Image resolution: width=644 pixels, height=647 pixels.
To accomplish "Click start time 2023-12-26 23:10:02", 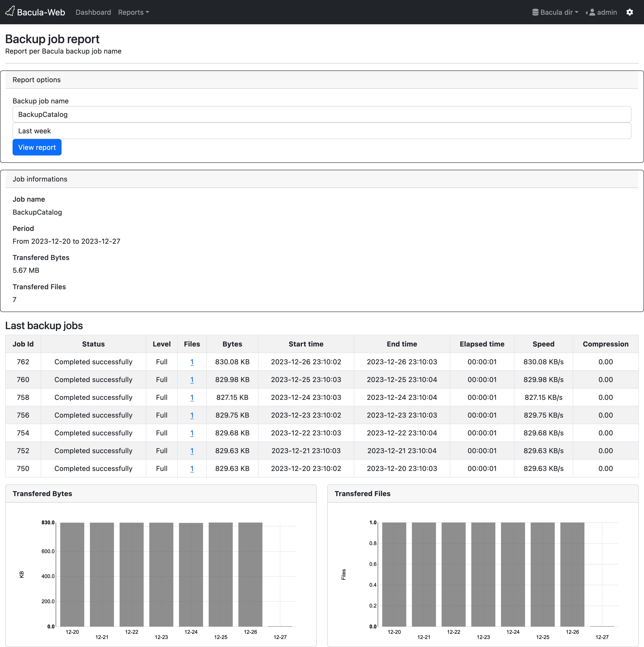I will (306, 362).
